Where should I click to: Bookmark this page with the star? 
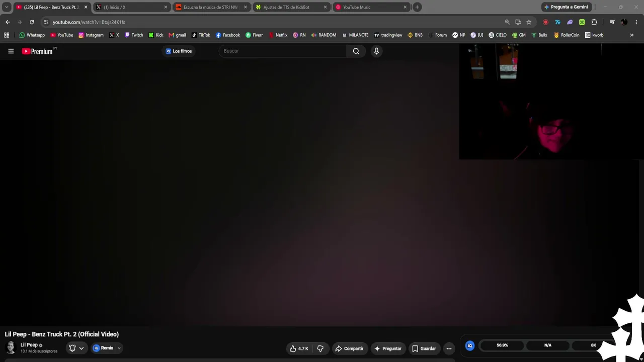click(x=529, y=22)
